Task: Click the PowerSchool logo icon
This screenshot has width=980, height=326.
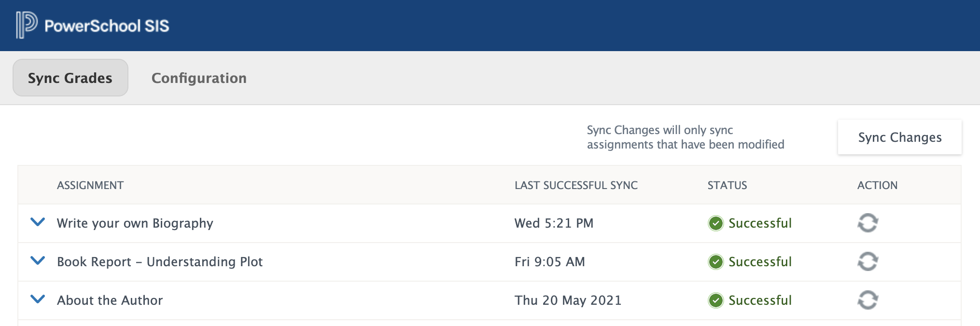Action: [26, 25]
